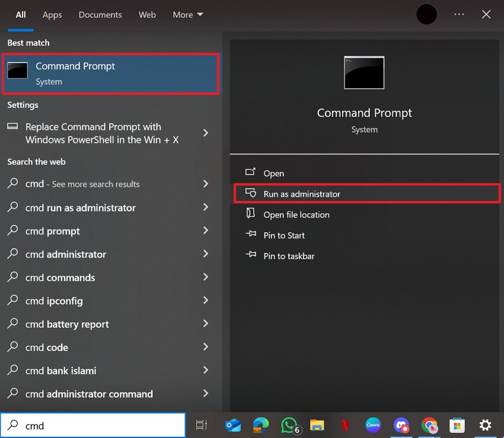Expand the cmd run as administrator suggestion

pyautogui.click(x=206, y=207)
